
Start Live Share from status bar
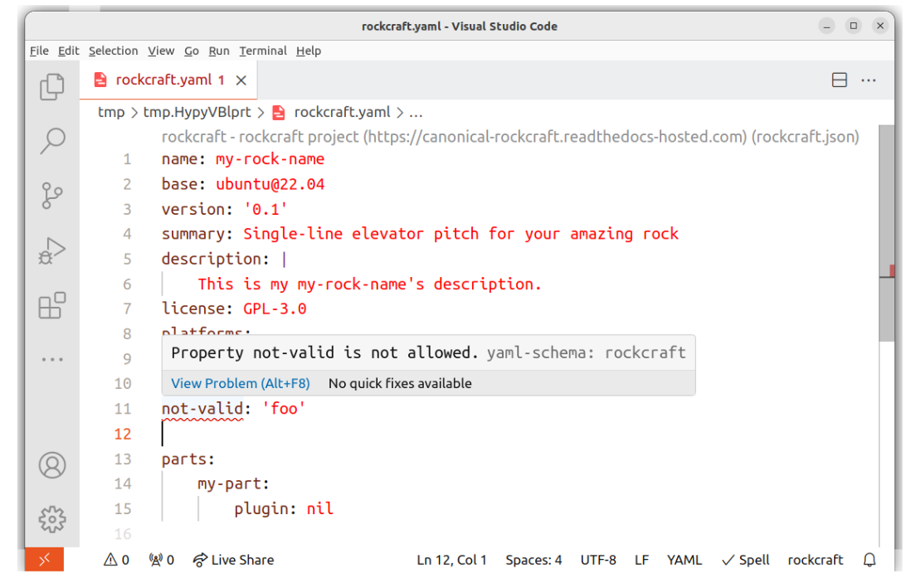point(233,560)
